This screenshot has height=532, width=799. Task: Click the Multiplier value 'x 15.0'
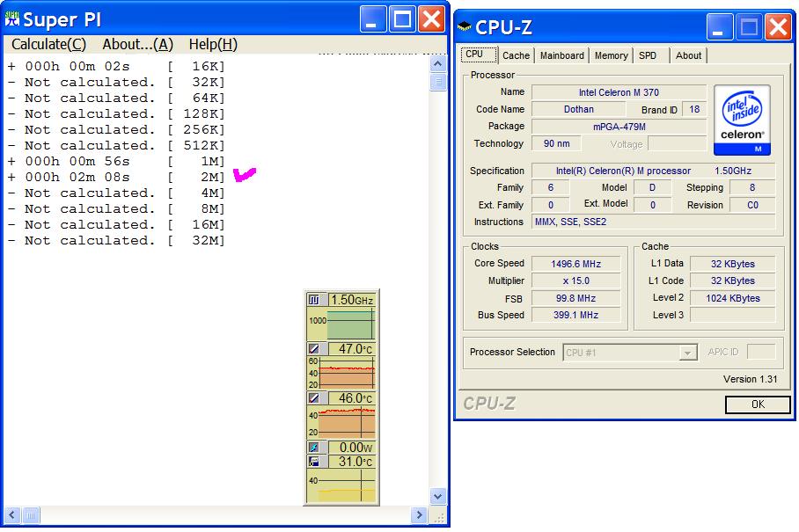[575, 281]
